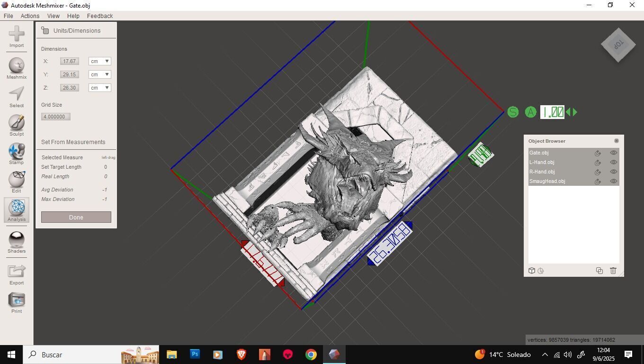Open the Z dimension unit dropdown
The image size is (644, 364).
[x=100, y=88]
